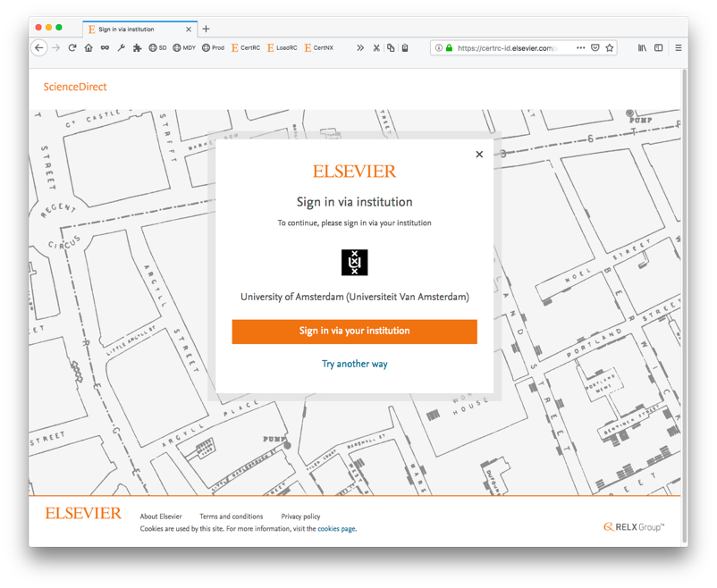Click the puzzle piece add-ons icon
This screenshot has height=588, width=717.
point(137,47)
